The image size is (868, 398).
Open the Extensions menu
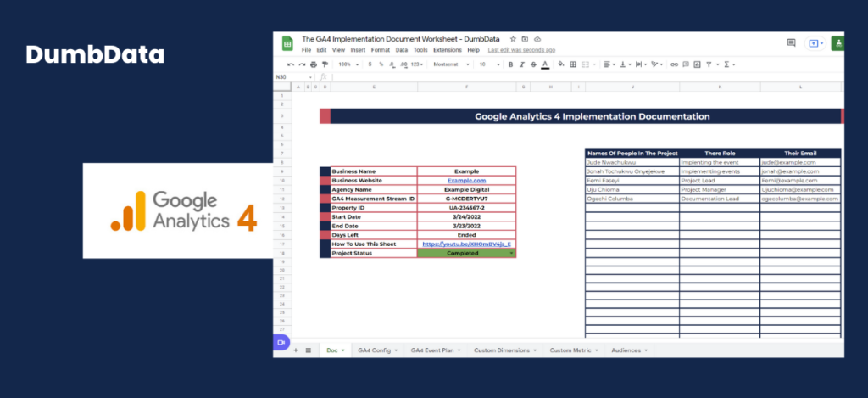click(448, 50)
